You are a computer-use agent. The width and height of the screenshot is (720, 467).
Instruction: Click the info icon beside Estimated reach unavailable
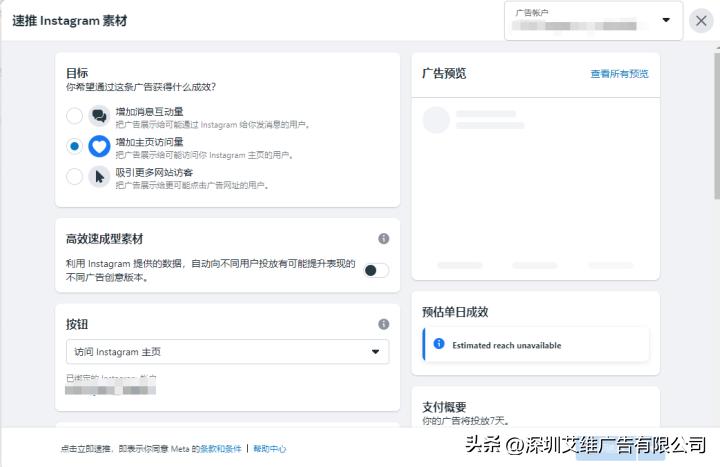(439, 343)
